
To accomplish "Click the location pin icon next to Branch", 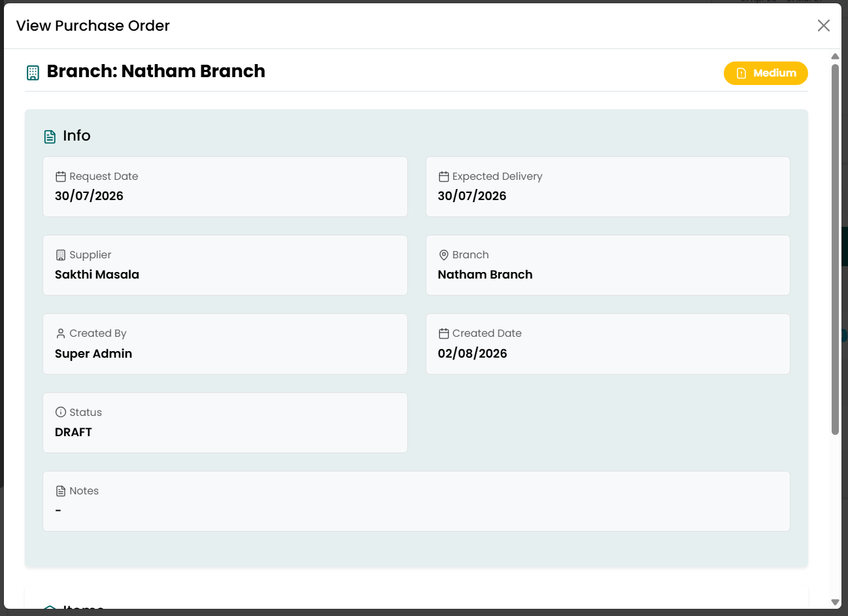I will point(444,255).
